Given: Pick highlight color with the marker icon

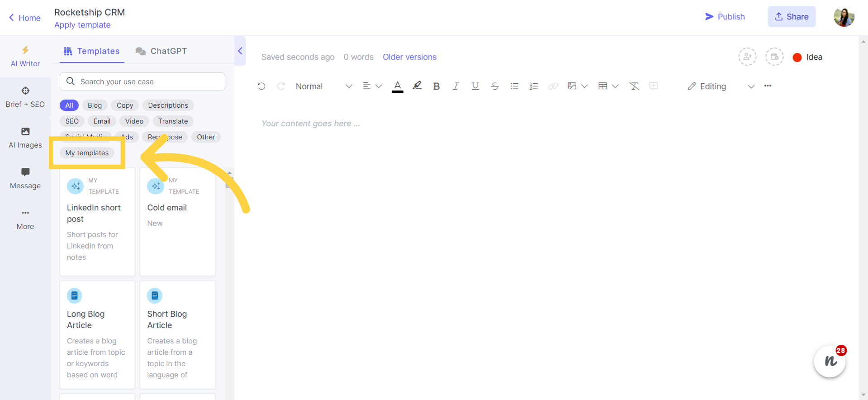Looking at the screenshot, I should pos(417,86).
